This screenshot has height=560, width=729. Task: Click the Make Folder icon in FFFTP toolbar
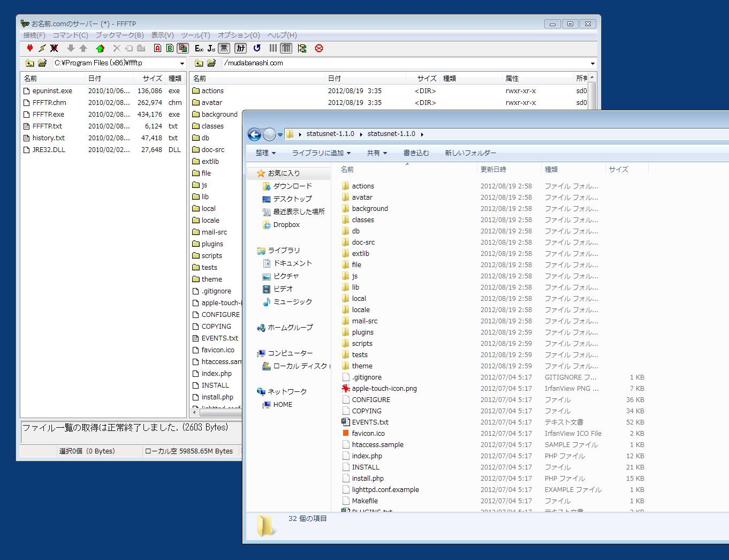141,48
